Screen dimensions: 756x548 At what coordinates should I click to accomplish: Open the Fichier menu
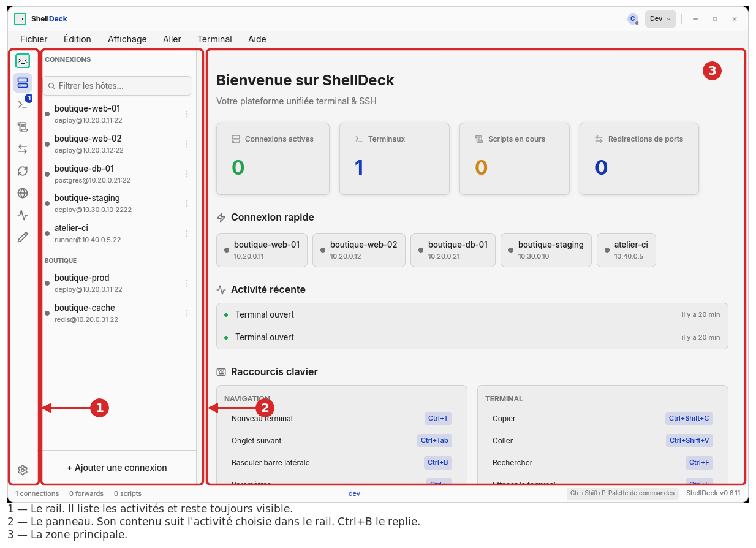pos(34,39)
